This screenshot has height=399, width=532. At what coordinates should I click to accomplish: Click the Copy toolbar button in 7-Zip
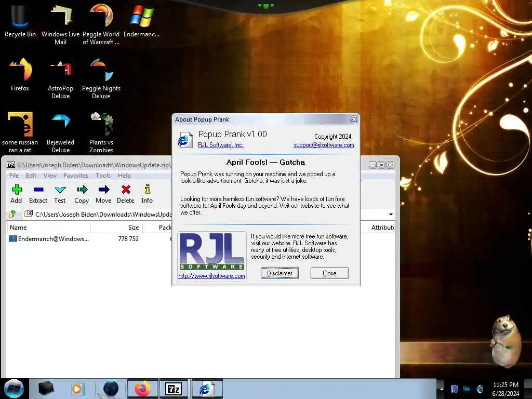[x=82, y=194]
